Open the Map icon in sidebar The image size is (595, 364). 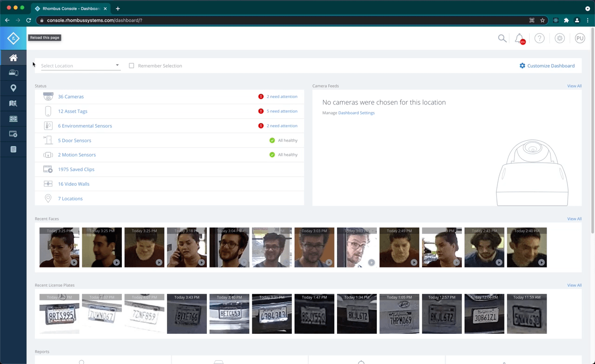pos(13,104)
